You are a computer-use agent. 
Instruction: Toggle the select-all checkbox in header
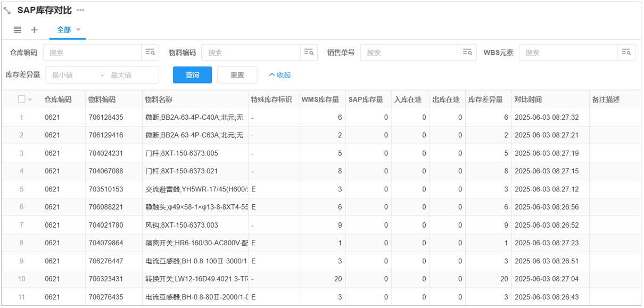(21, 99)
